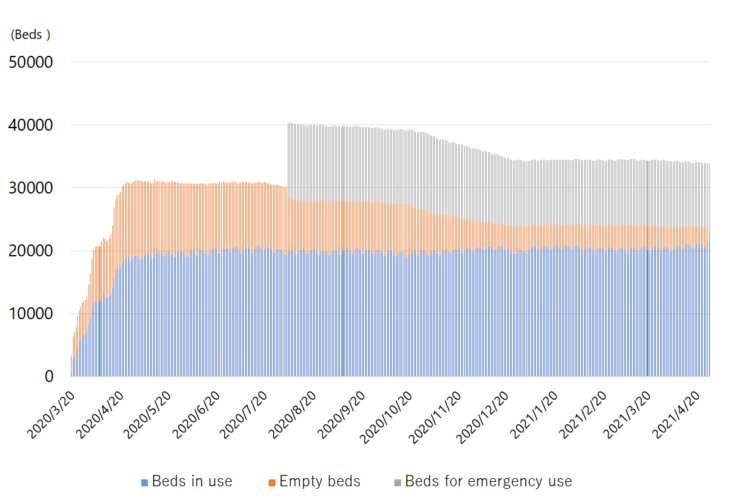Screen dimensions: 730x502
Task: Click the 10000 y-axis tick label
Action: (31, 314)
